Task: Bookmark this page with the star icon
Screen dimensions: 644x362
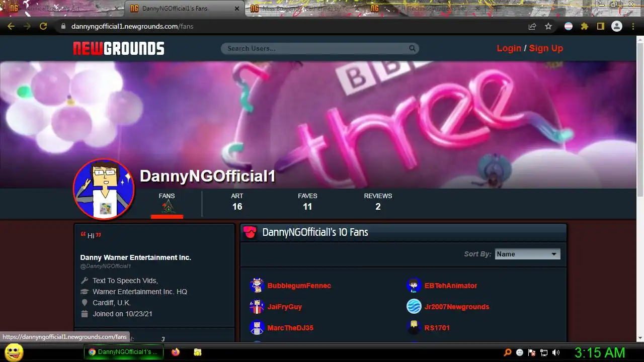Action: [x=548, y=26]
